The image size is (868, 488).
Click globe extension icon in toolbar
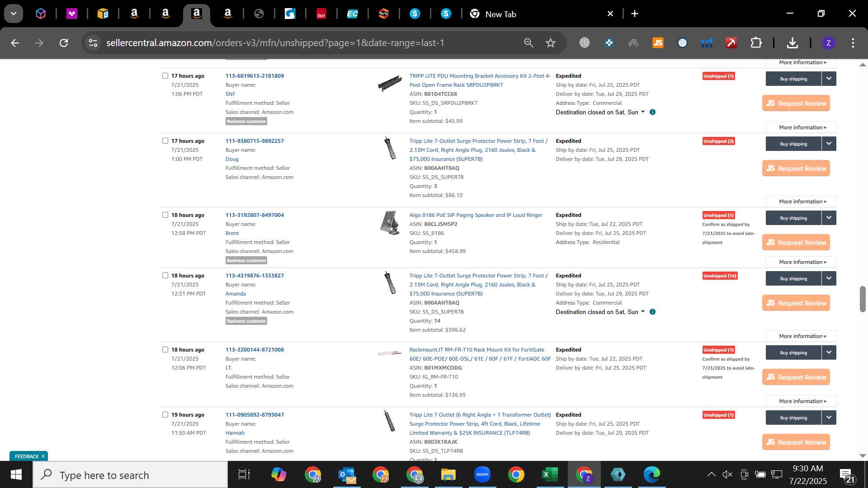tap(585, 43)
